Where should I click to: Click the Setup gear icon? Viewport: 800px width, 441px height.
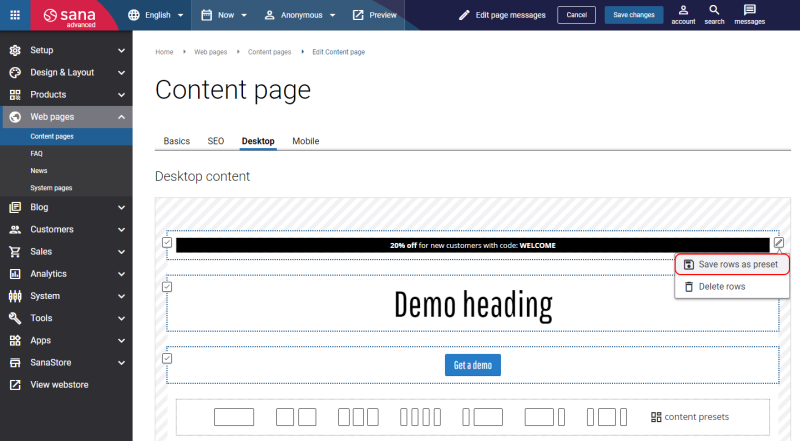point(15,50)
